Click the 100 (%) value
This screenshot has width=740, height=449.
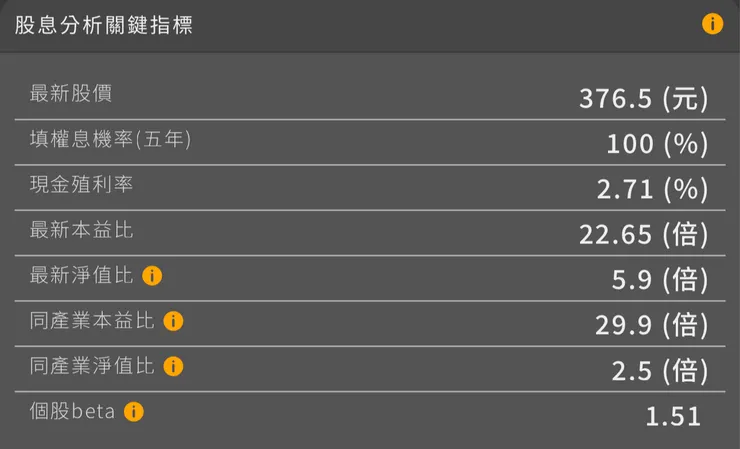tap(657, 144)
